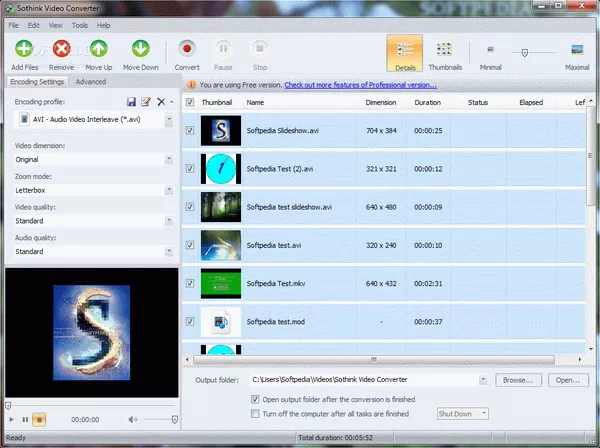Image resolution: width=600 pixels, height=448 pixels.
Task: Delete the encoding profile with X icon
Action: [161, 102]
